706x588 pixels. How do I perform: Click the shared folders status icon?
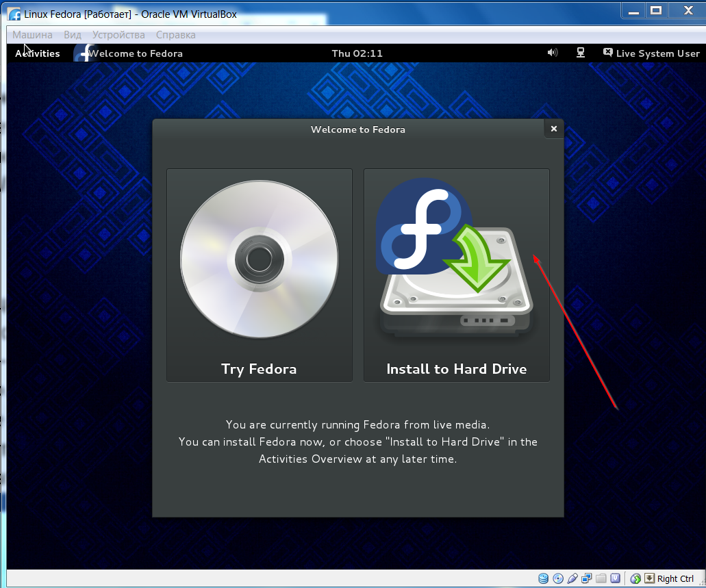coord(601,579)
